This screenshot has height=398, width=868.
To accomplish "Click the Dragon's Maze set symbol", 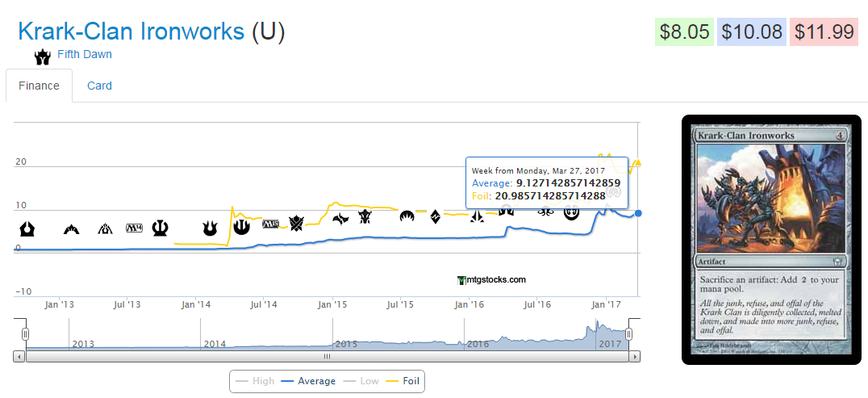I will [105, 228].
